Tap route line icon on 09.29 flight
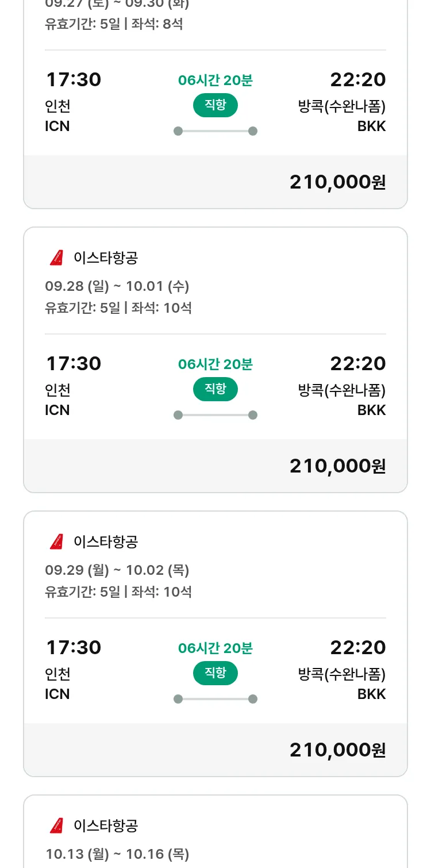The height and width of the screenshot is (868, 431). (x=215, y=699)
